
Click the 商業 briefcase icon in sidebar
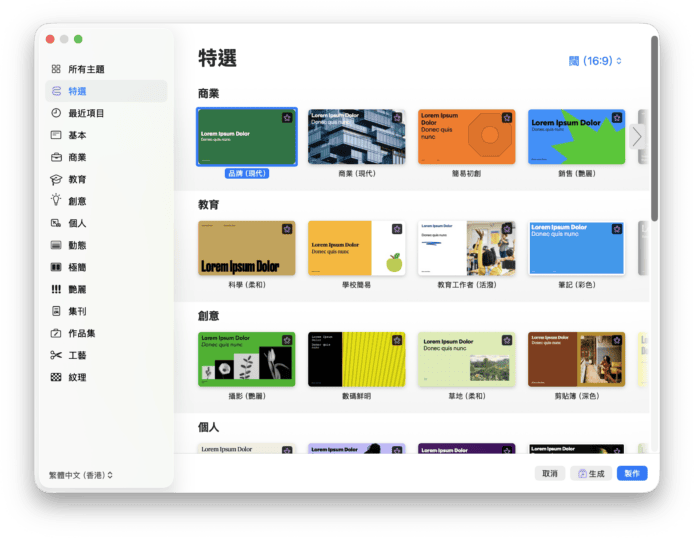click(56, 157)
